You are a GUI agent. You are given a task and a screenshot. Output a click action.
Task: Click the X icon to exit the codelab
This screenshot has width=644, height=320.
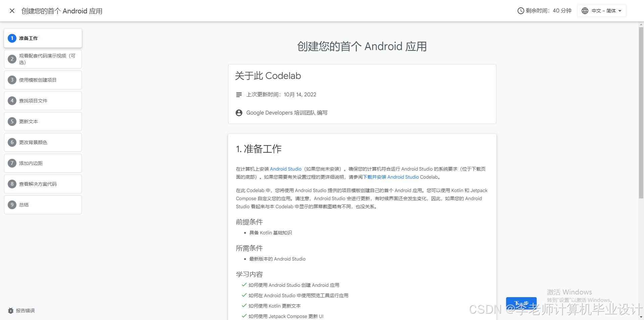(12, 11)
